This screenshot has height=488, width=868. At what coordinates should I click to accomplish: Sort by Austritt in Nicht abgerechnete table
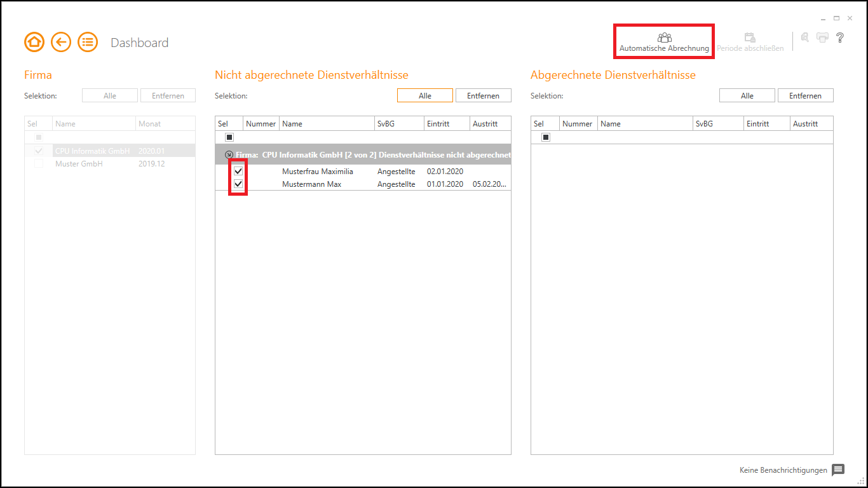coord(491,124)
